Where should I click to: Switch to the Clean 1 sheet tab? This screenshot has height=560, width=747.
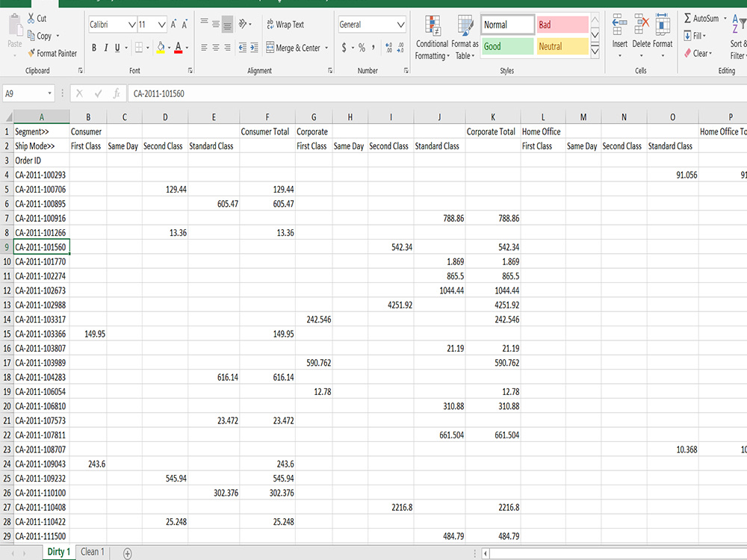[x=93, y=552]
